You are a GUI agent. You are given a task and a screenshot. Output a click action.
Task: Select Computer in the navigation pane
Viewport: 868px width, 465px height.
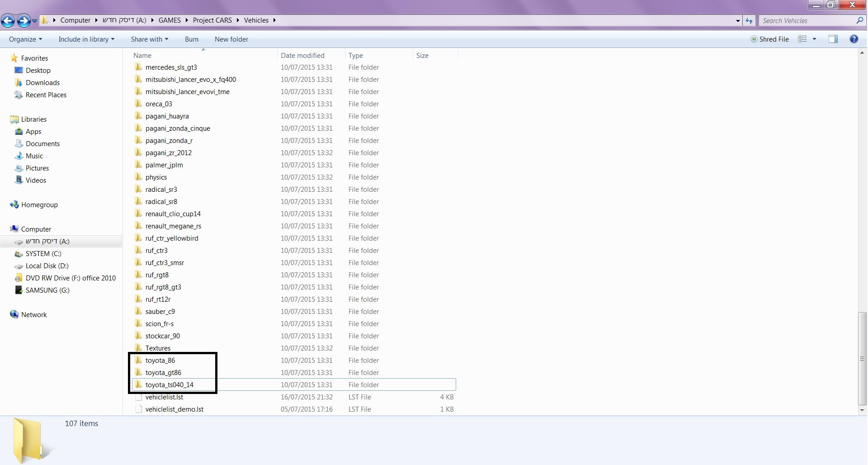tap(36, 229)
